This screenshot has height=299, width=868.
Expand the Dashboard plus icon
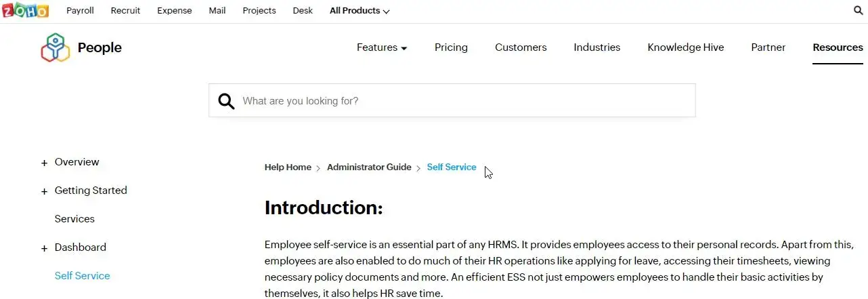(x=45, y=248)
